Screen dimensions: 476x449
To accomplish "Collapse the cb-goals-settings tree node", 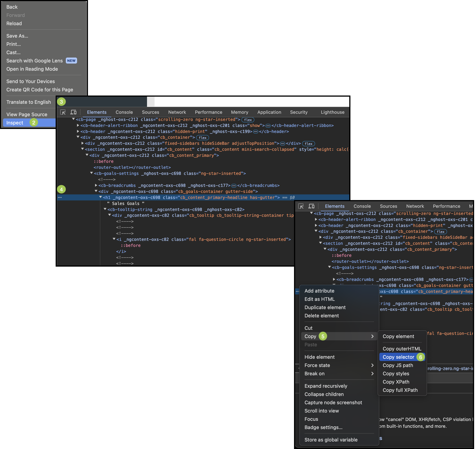I will point(92,173).
